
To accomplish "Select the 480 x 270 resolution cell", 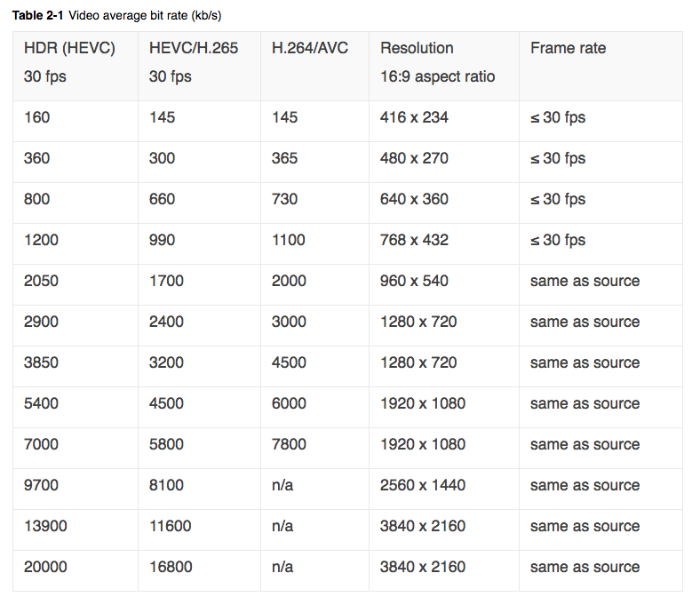I will 444,162.
